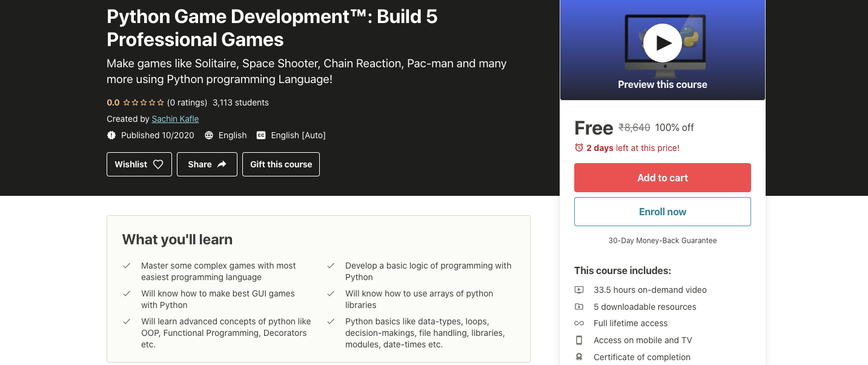
Task: Click Access on mobile and TV text
Action: [643, 340]
